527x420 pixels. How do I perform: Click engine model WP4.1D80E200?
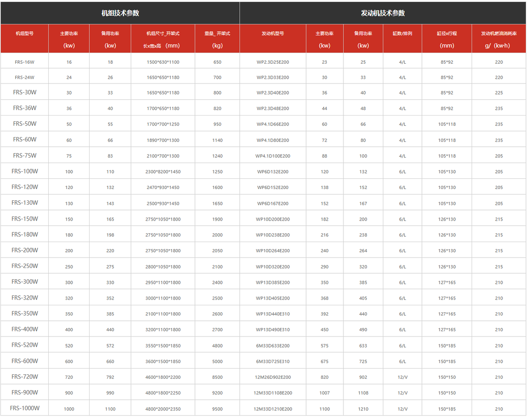click(273, 140)
